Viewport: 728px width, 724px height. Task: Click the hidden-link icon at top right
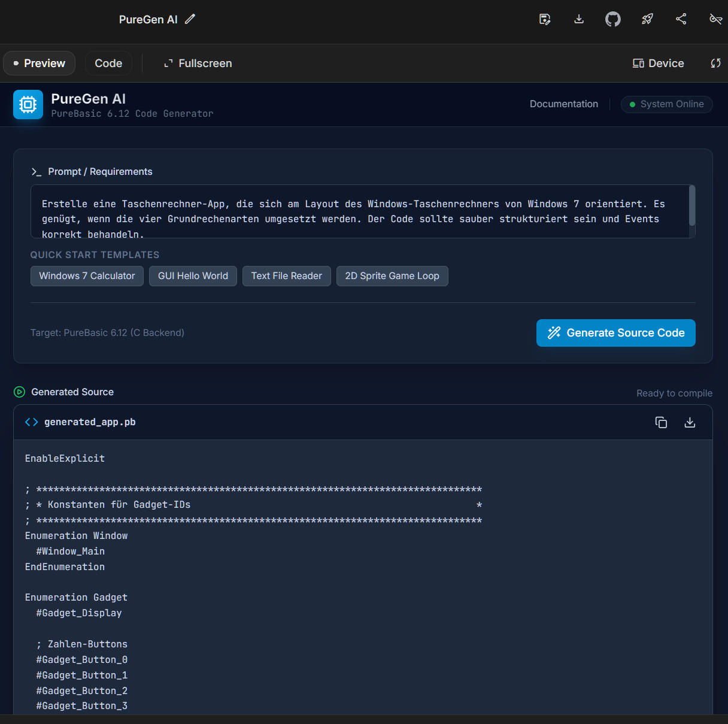[x=715, y=19]
